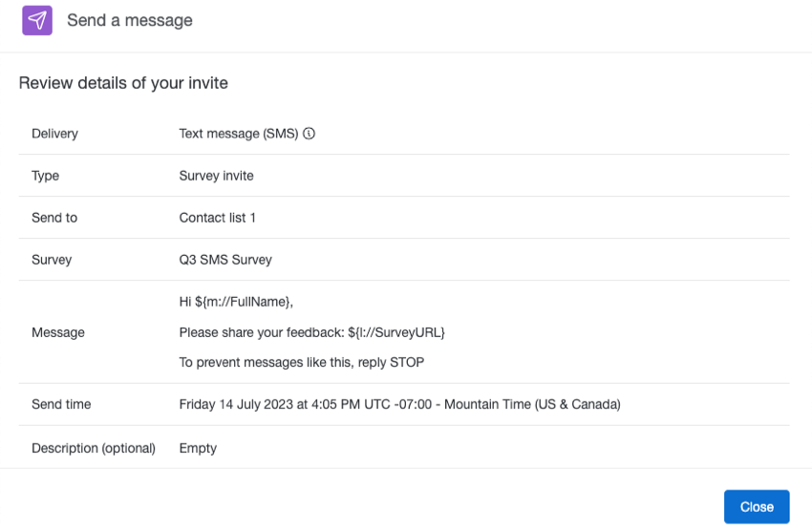Select the Send to row label
Screen dimensions: 812x530
click(54, 218)
